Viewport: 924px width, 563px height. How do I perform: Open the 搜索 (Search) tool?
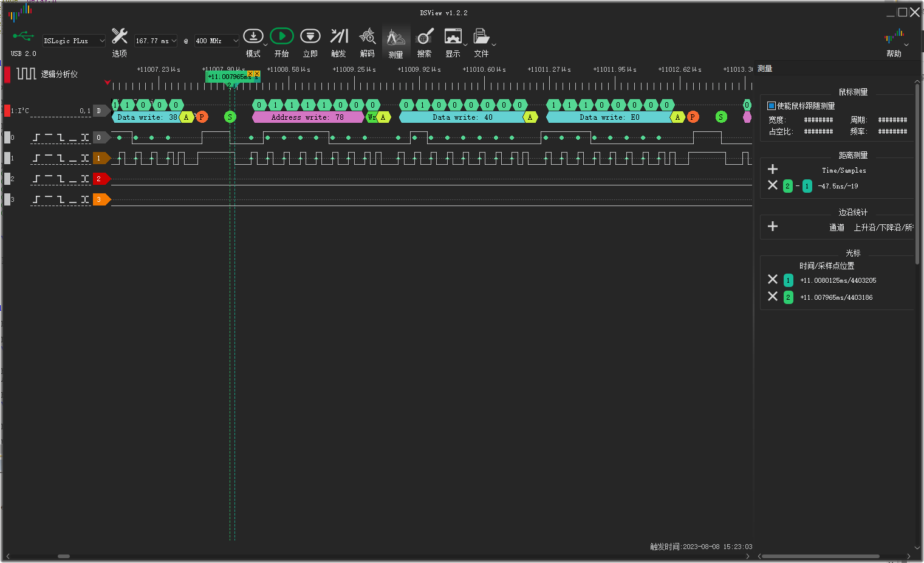coord(424,37)
